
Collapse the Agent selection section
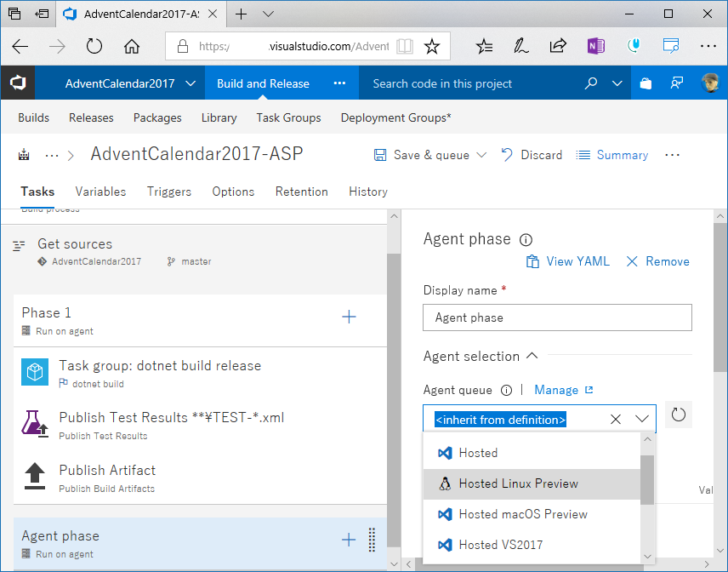[532, 356]
